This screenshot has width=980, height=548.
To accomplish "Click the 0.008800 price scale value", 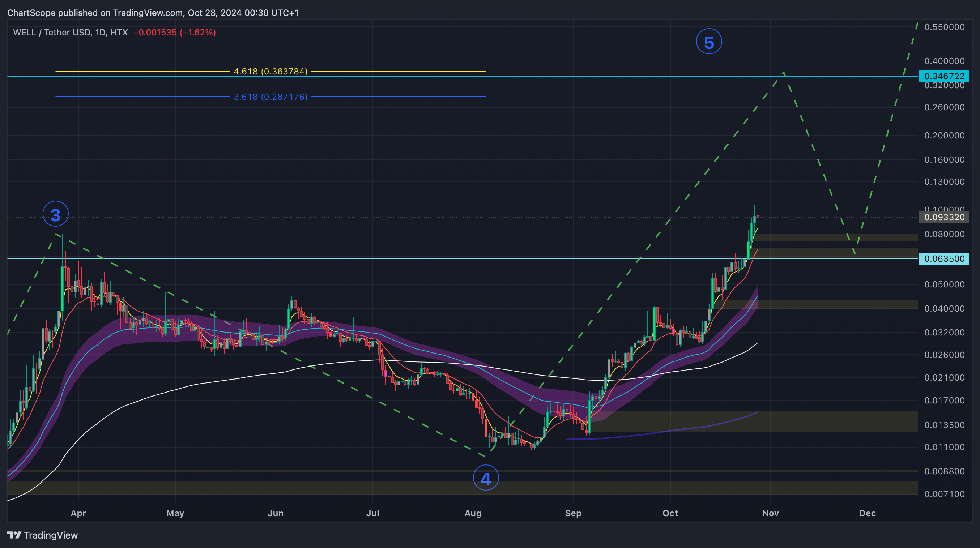I will tap(945, 471).
